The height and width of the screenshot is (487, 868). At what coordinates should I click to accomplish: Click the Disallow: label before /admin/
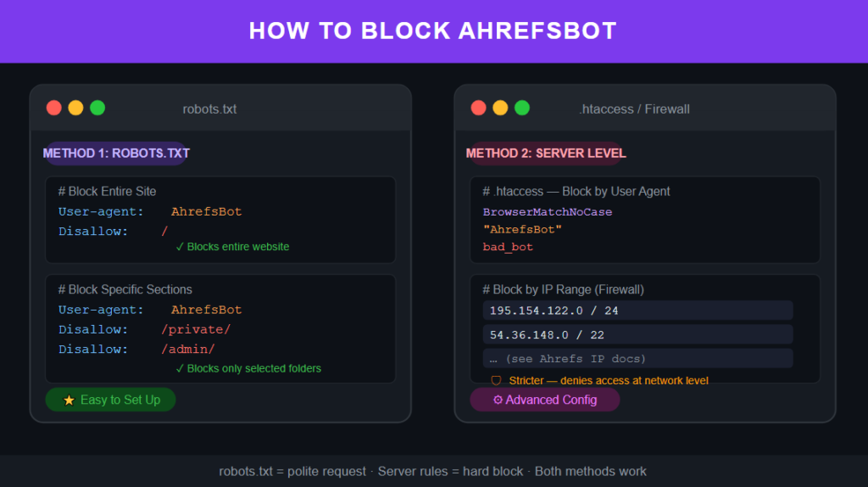(x=93, y=350)
